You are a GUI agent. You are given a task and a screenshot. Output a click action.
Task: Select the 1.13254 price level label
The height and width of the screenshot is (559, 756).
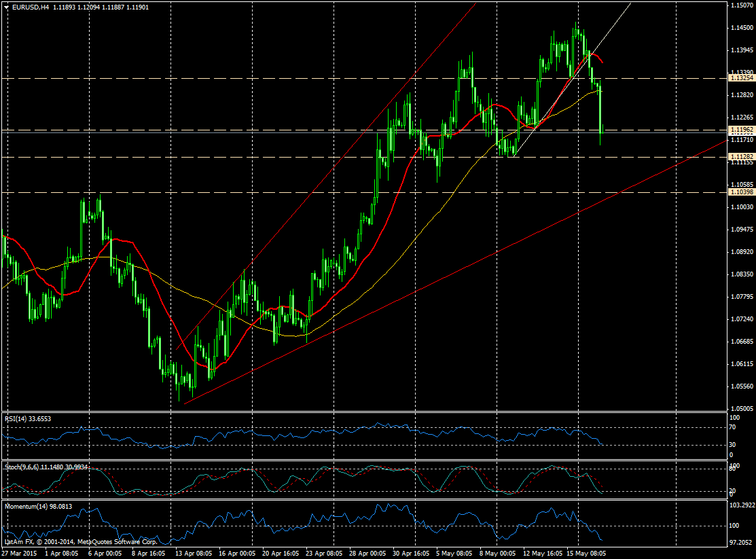click(740, 79)
